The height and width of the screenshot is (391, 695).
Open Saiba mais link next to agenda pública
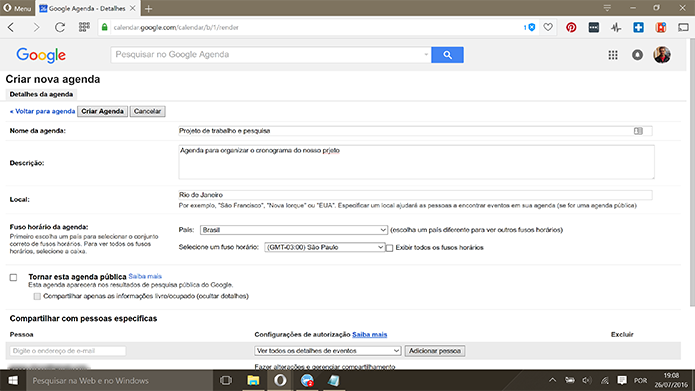coord(145,276)
